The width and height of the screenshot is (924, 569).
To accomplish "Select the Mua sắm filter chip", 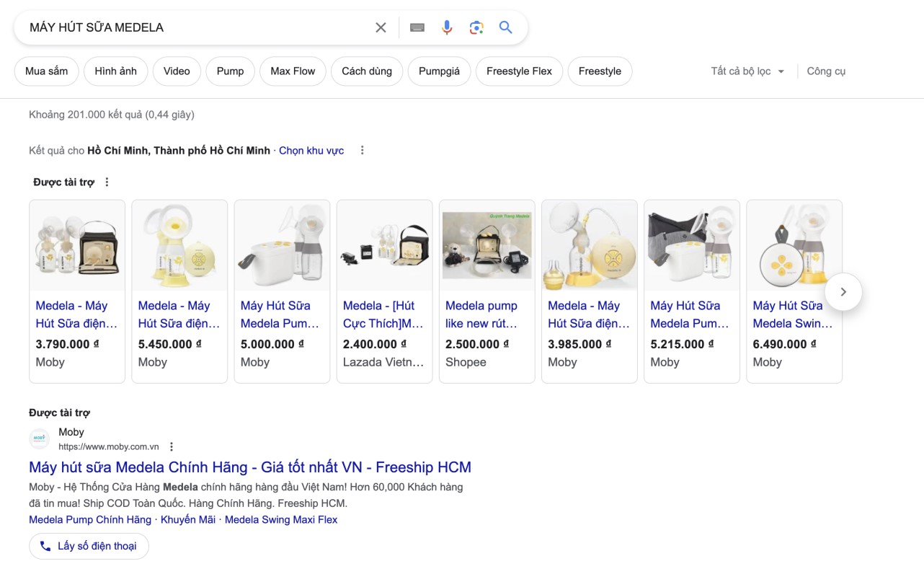I will pyautogui.click(x=47, y=71).
